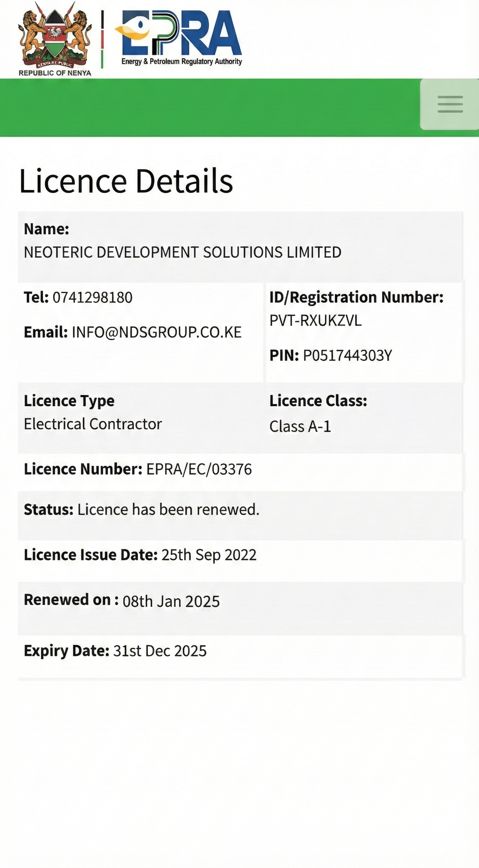Select the registration number PVT-RXUKZVL
479x868 pixels.
click(316, 321)
